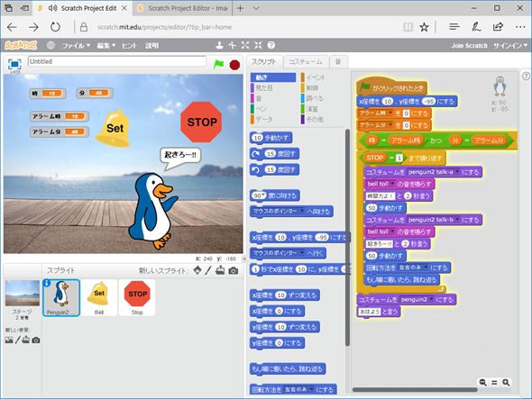Viewport: 532px width, 399px height.
Task: Click the green flag to start
Action: (x=219, y=64)
